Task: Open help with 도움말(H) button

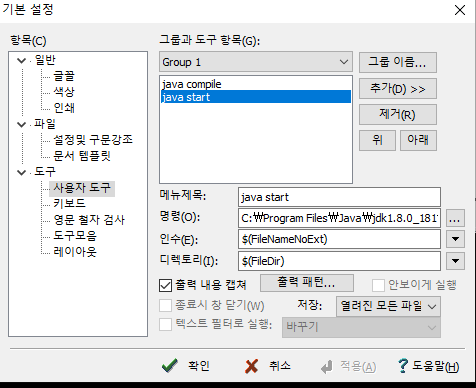Action: (429, 366)
